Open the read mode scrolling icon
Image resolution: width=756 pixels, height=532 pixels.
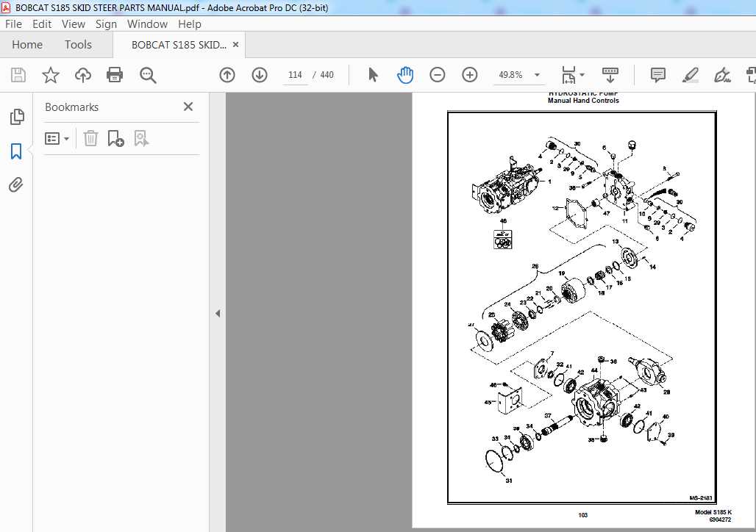point(610,75)
